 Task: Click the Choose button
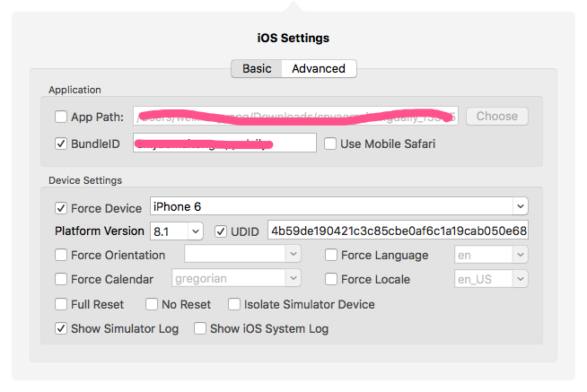[496, 116]
